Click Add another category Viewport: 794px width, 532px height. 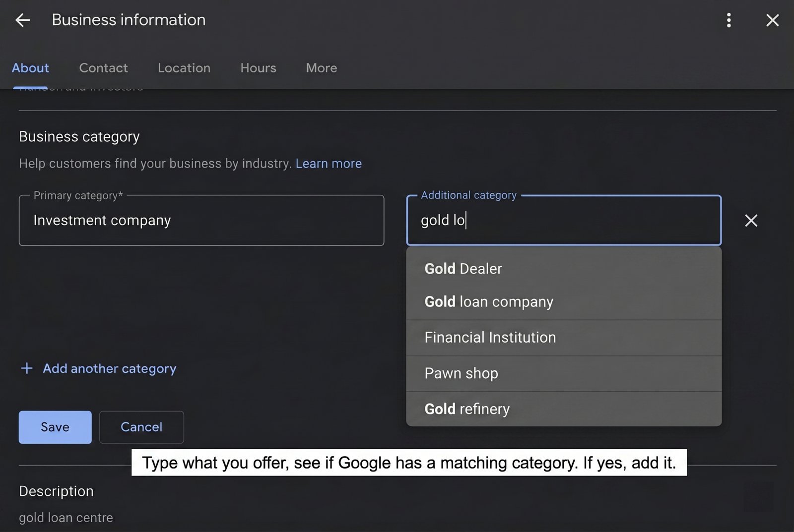[x=109, y=368]
